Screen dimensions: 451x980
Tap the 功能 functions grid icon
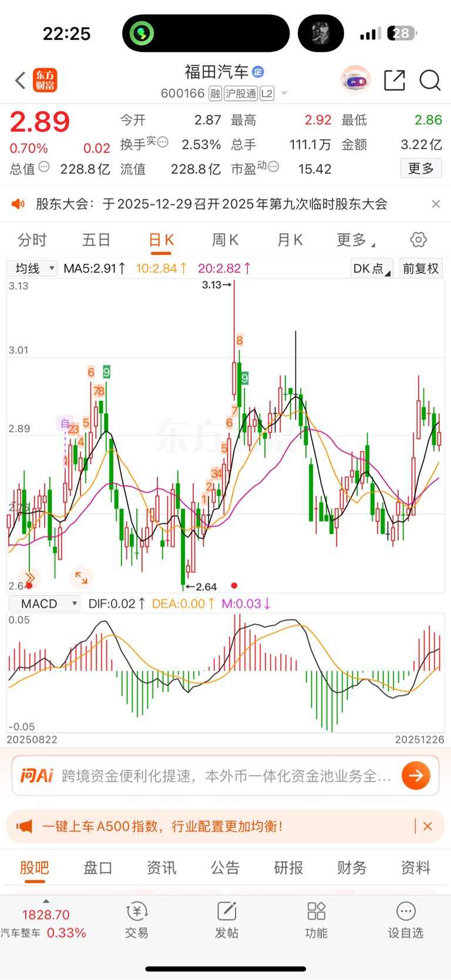(x=316, y=921)
